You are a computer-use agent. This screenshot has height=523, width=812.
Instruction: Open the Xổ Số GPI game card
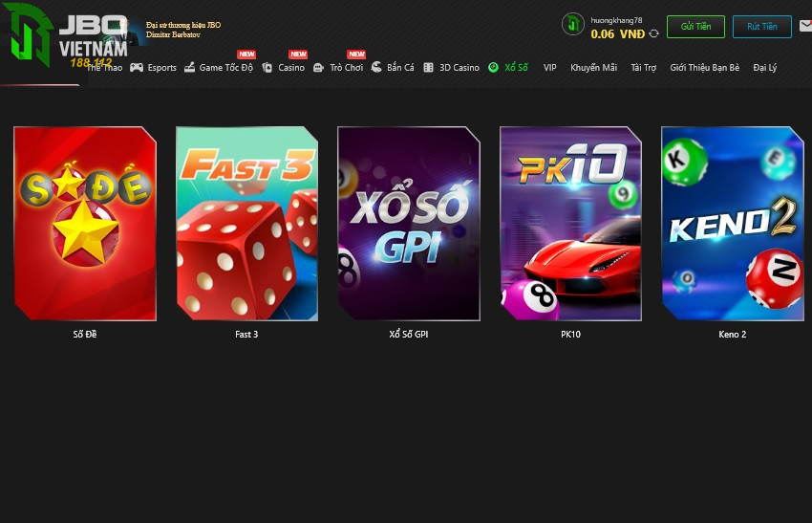409,224
